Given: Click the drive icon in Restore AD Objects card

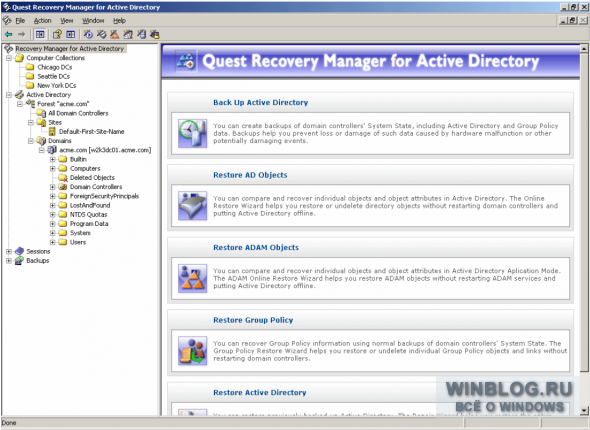Looking at the screenshot, I should coord(193,206).
